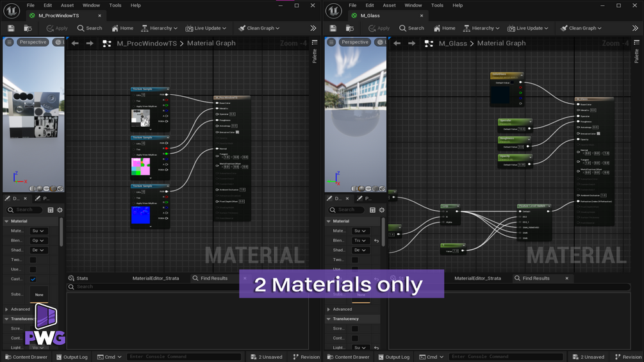Open Stats tab in the M_ProcWindowTS editor

[x=78, y=278]
